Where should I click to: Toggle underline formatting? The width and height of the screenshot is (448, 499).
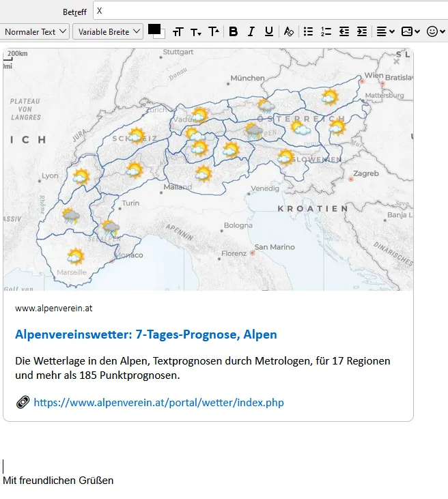[269, 31]
